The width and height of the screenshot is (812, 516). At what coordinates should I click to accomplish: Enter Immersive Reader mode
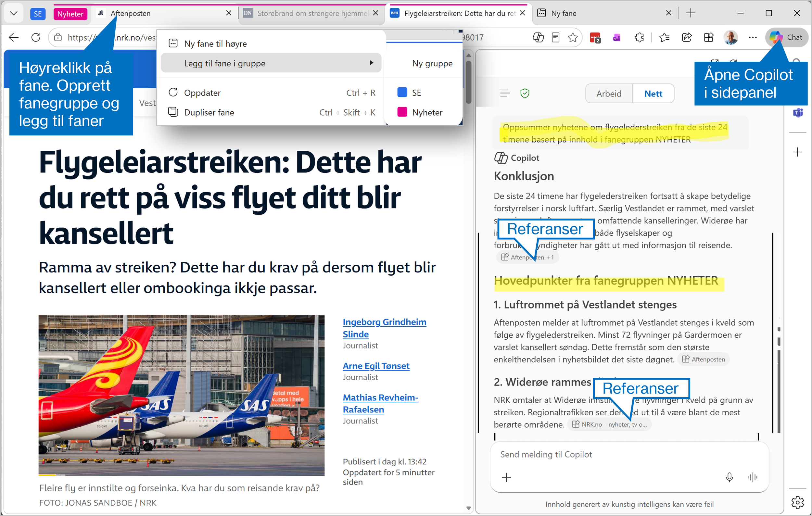click(x=556, y=37)
